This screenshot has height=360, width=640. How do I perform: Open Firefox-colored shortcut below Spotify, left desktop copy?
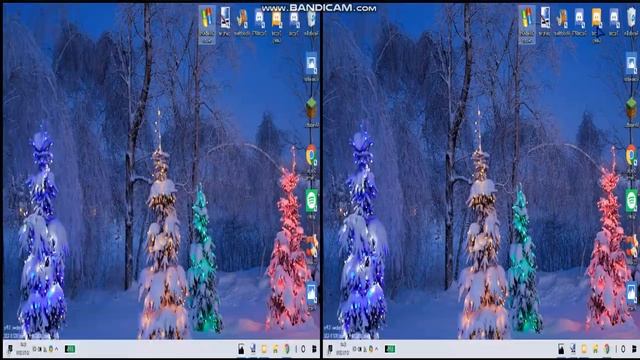pyautogui.click(x=312, y=247)
